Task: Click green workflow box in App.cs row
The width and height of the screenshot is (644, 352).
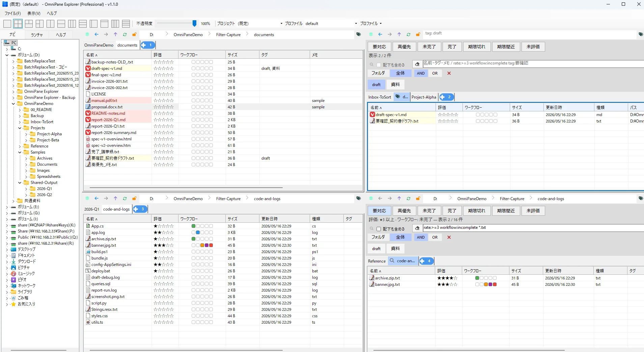Action: click(x=194, y=226)
